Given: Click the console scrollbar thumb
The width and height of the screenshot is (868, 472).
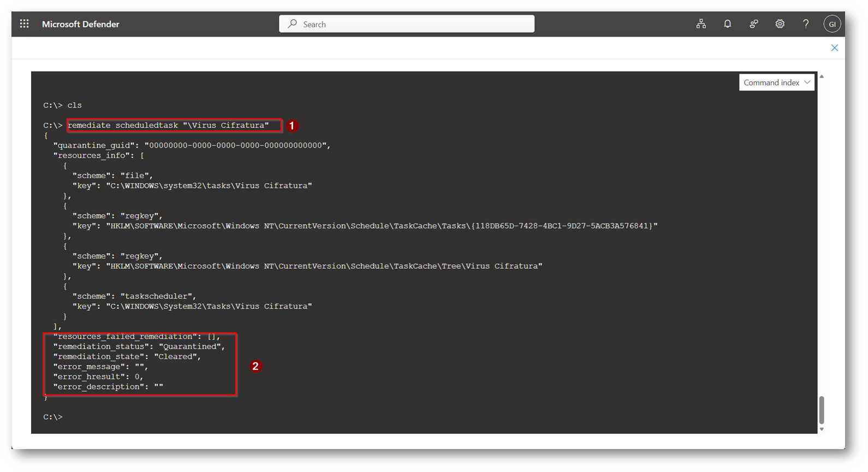Looking at the screenshot, I should click(x=821, y=410).
